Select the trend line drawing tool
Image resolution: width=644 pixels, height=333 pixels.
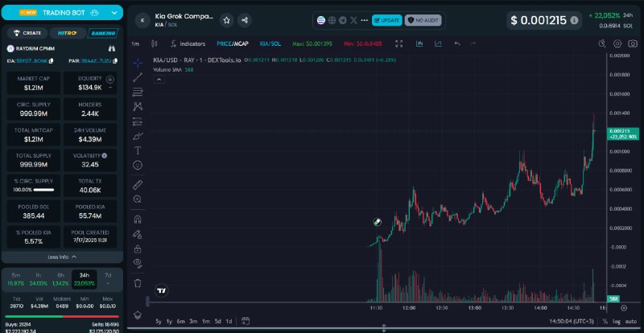(138, 77)
